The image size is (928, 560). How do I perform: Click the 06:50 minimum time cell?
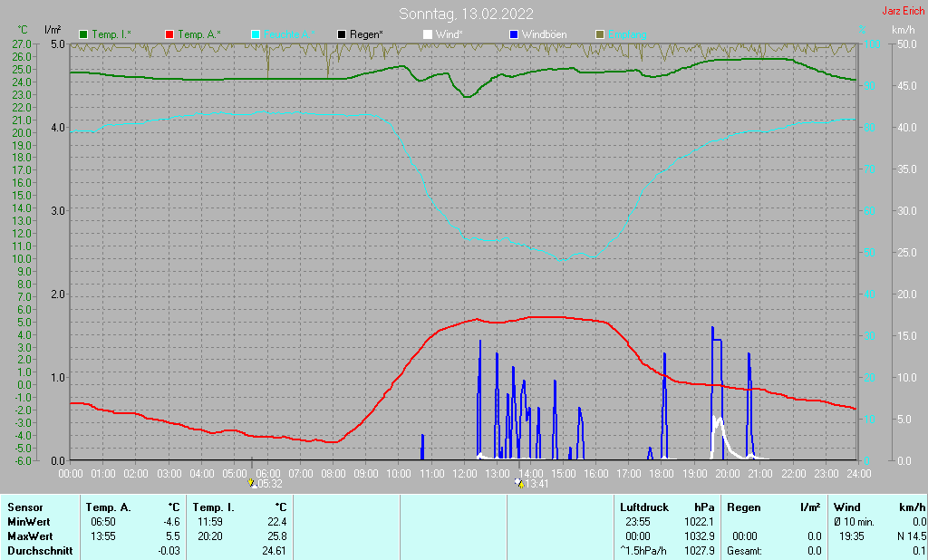click(103, 522)
